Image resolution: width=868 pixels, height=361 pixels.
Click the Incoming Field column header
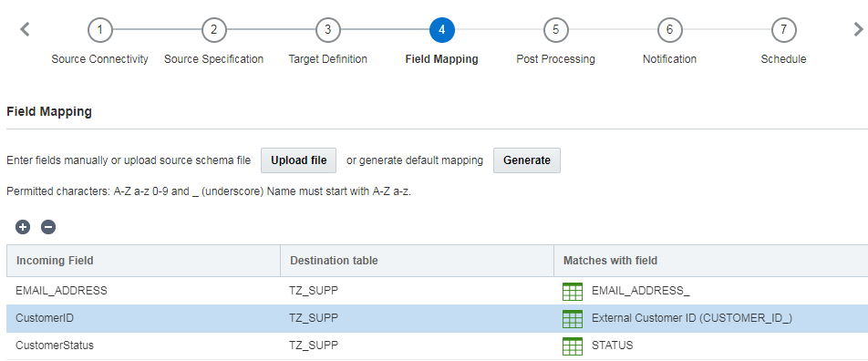pos(143,261)
